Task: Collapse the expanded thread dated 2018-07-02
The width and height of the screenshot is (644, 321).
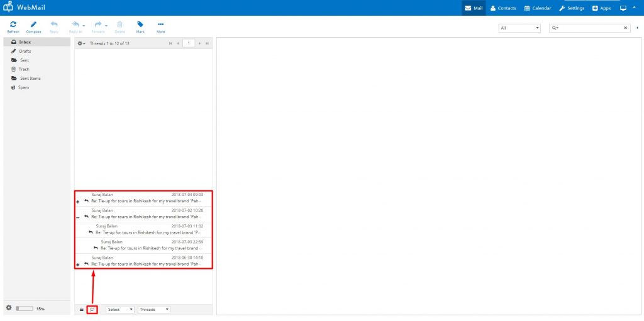Action: (77, 217)
